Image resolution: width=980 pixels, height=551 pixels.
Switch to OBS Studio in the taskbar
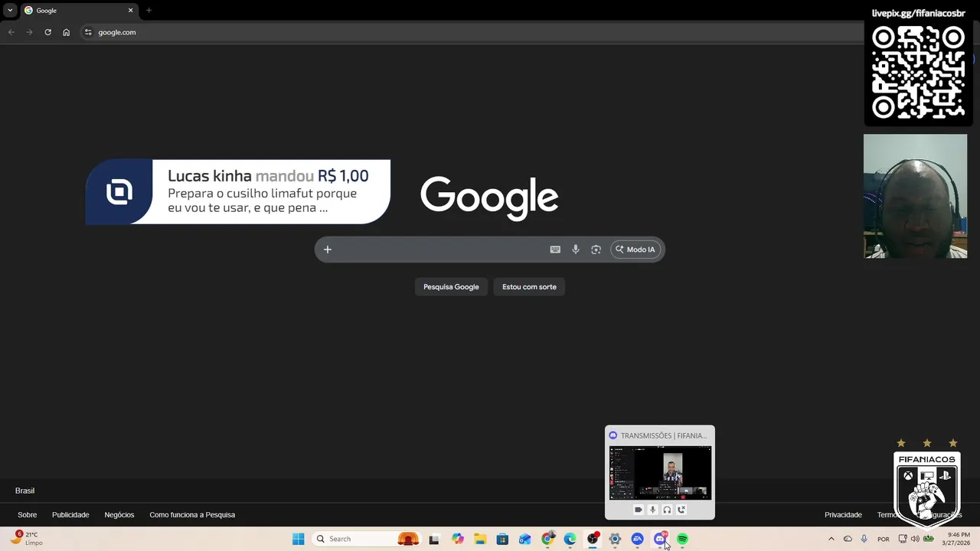[593, 539]
